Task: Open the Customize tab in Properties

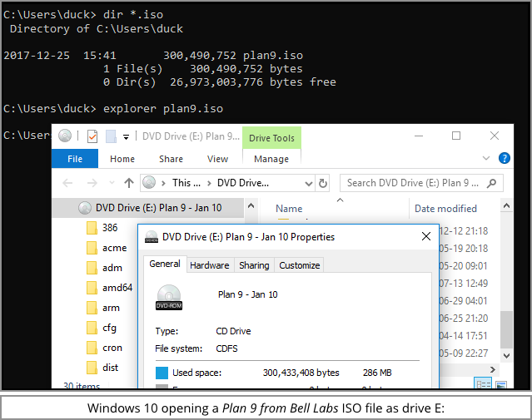Action: click(x=299, y=265)
